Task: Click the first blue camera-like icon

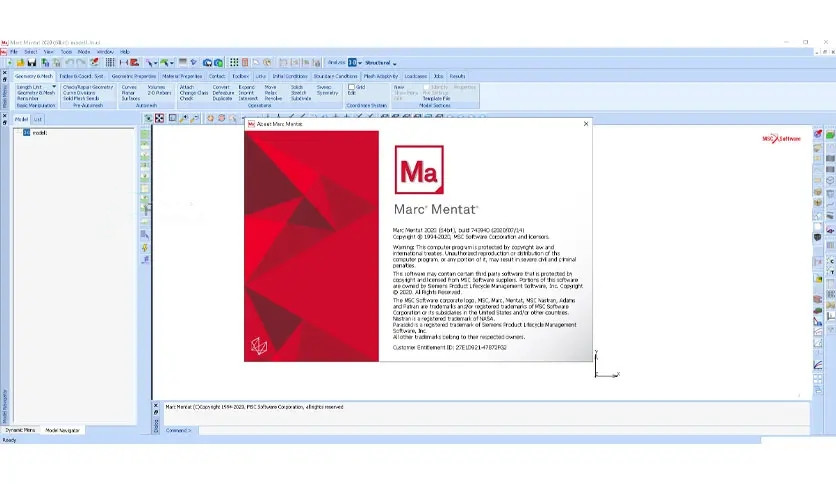Action: coord(207,62)
